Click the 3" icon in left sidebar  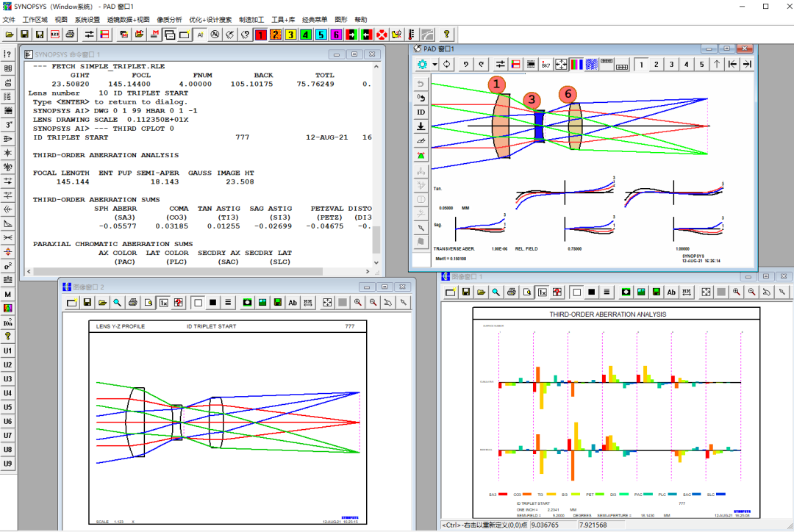pyautogui.click(x=8, y=124)
